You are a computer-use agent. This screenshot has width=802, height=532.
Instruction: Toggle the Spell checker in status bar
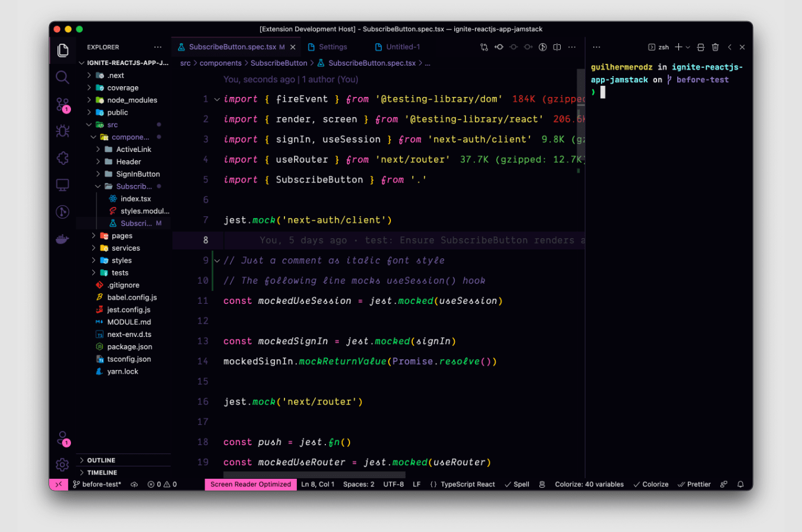coord(516,484)
